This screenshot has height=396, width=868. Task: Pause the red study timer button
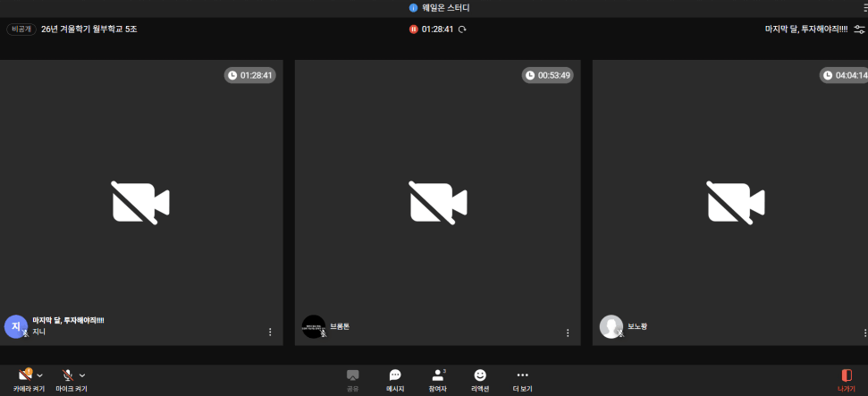pos(414,29)
